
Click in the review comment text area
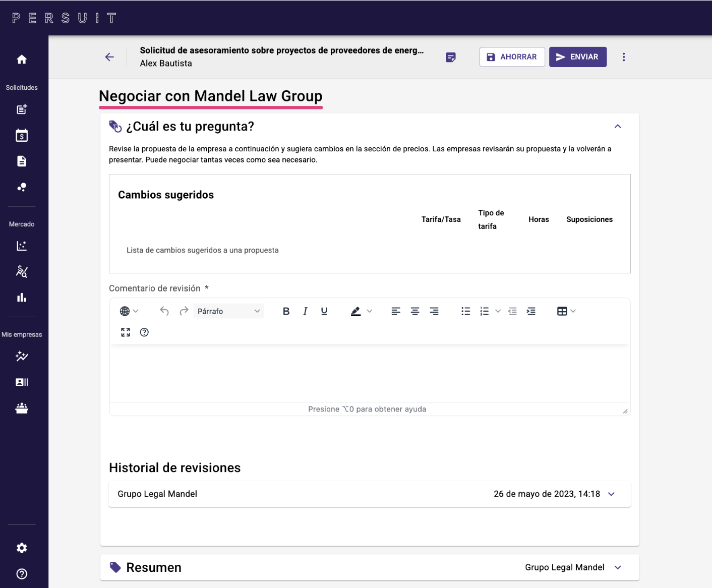click(370, 373)
